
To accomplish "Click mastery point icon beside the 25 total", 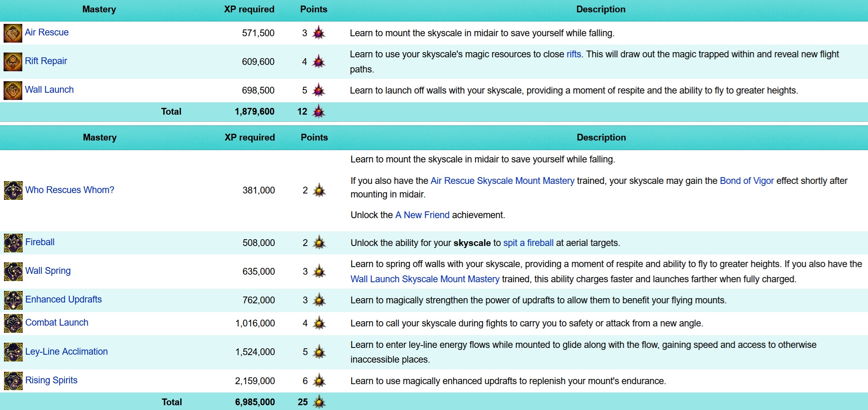I will (319, 402).
